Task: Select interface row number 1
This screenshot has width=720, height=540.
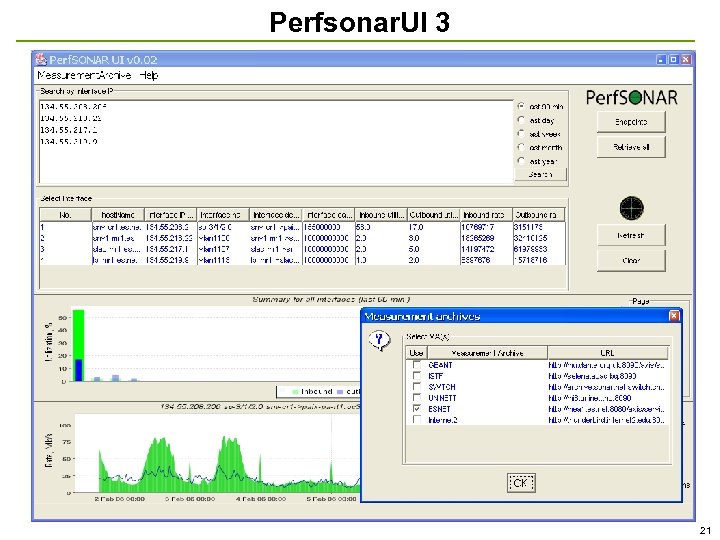Action: click(302, 227)
